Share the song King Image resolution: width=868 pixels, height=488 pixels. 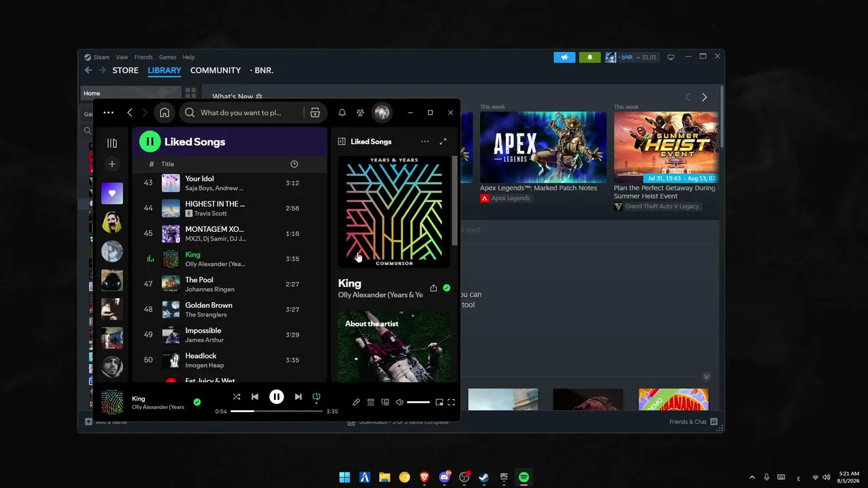coord(433,288)
